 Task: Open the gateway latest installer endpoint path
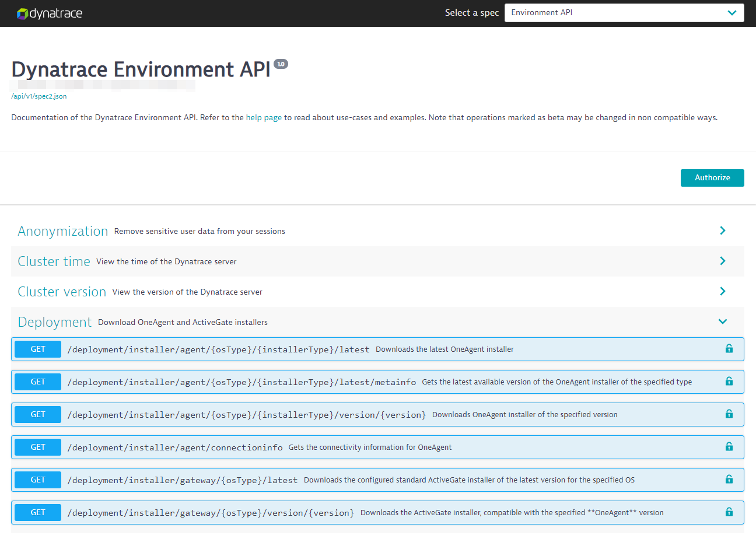tap(183, 480)
